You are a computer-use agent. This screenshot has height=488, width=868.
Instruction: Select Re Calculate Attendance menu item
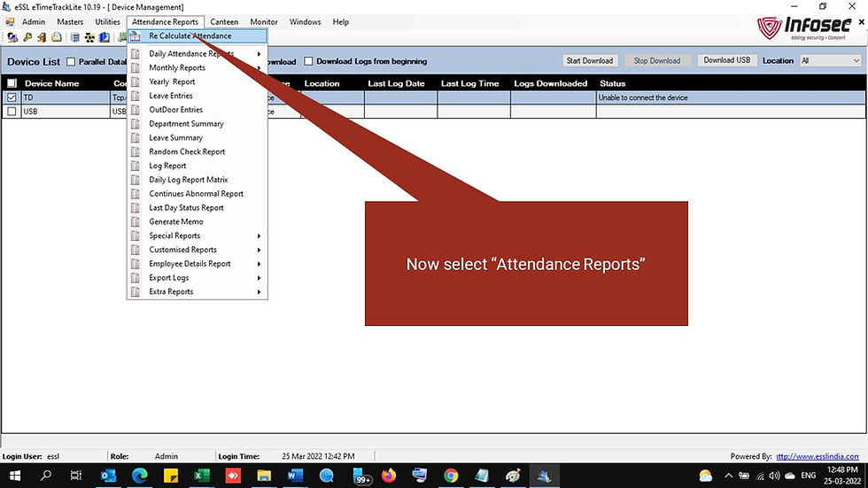(198, 36)
